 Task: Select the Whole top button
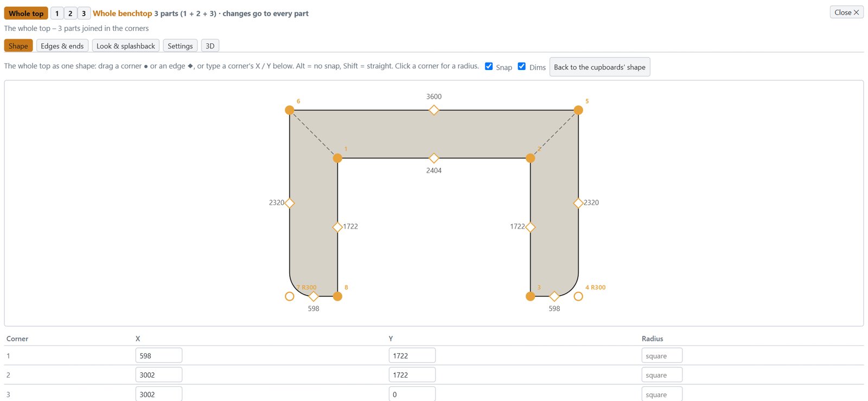pos(26,13)
